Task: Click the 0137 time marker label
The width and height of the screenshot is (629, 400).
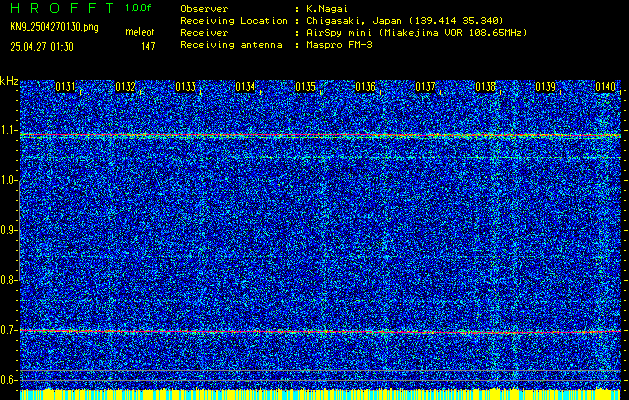Action: point(425,87)
